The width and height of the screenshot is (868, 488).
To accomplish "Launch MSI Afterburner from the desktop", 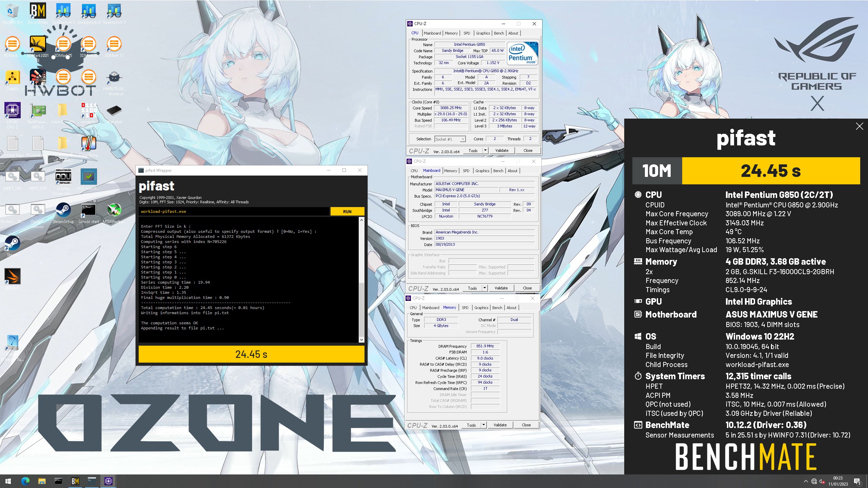I will (x=114, y=213).
